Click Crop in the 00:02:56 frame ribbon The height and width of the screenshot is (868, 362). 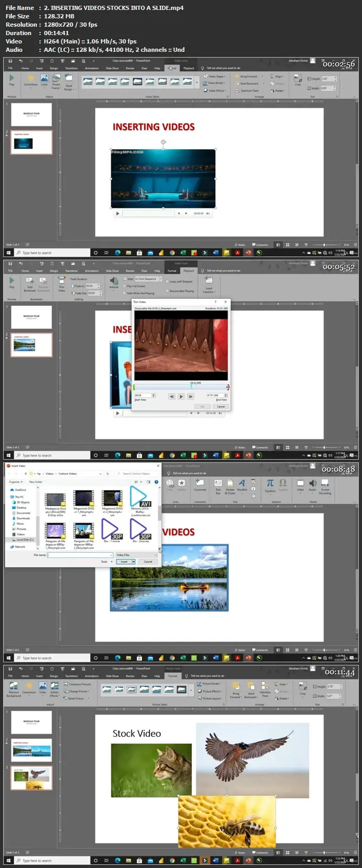click(x=298, y=80)
